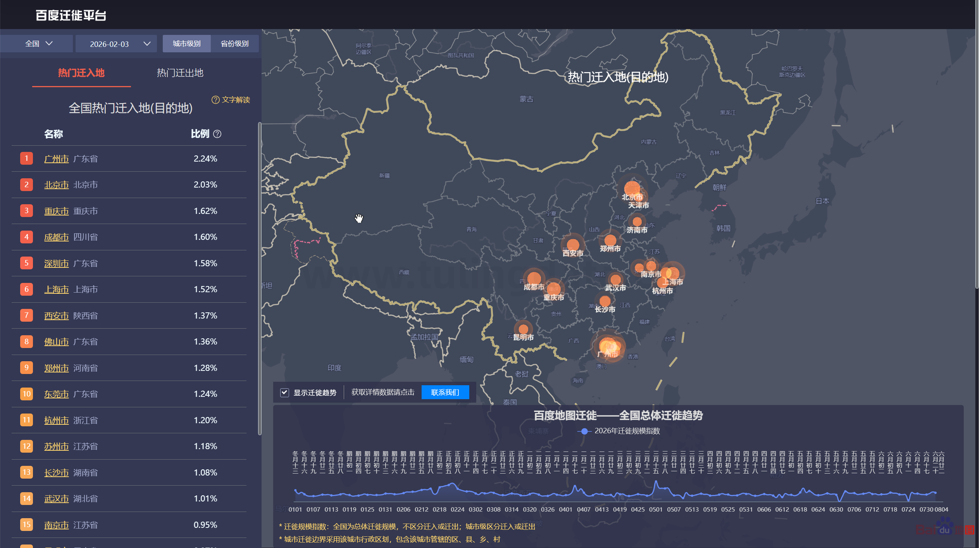Open the 杭州市 link in the list

click(56, 420)
